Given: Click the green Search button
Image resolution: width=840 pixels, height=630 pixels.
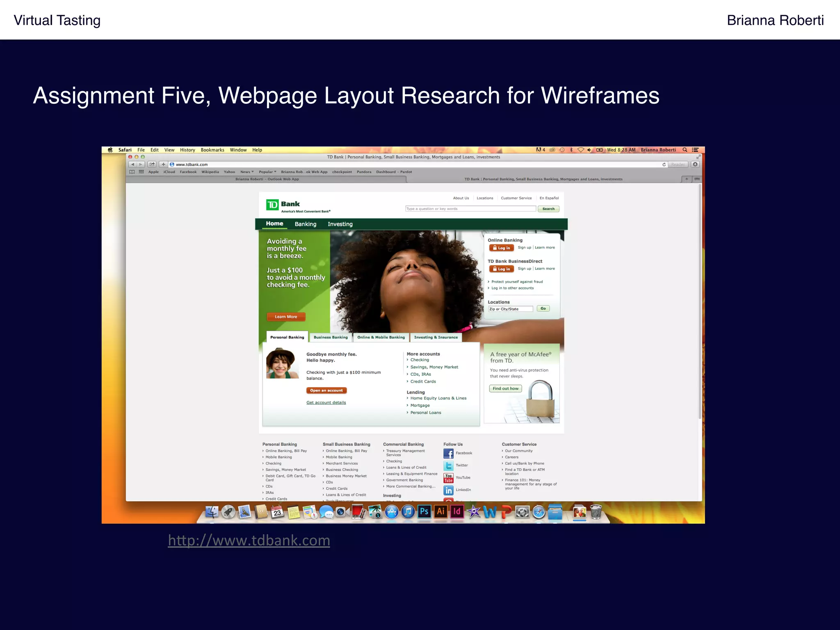Looking at the screenshot, I should tap(548, 209).
